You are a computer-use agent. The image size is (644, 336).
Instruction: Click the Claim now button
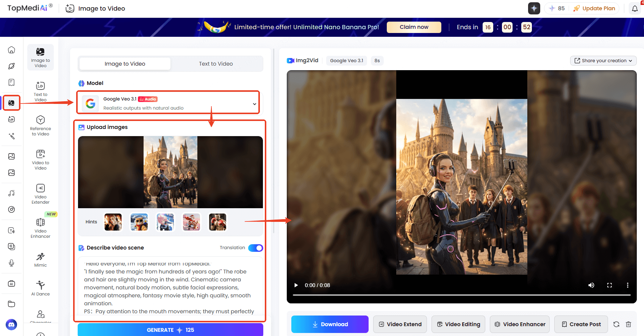(x=414, y=27)
